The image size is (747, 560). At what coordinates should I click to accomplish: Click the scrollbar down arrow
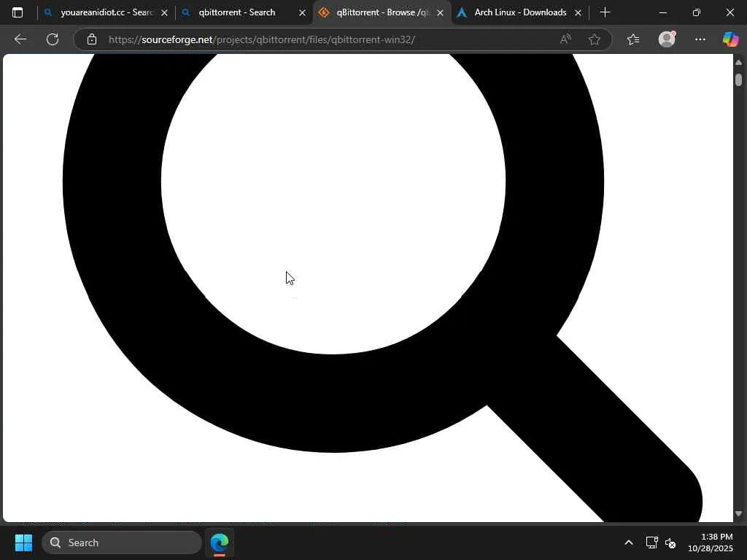pyautogui.click(x=738, y=514)
